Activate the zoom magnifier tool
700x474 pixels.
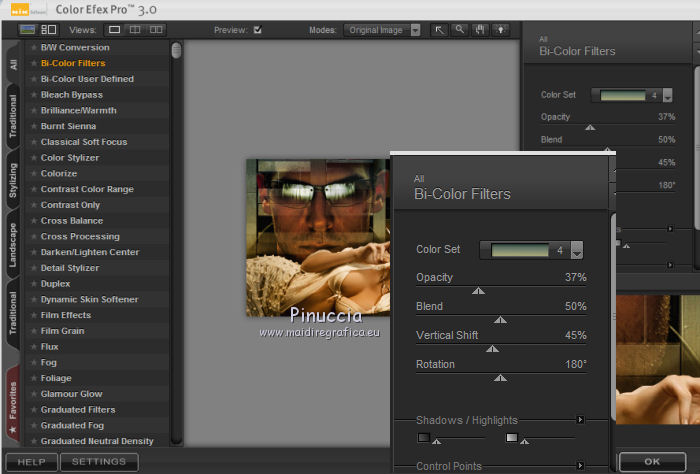(460, 30)
